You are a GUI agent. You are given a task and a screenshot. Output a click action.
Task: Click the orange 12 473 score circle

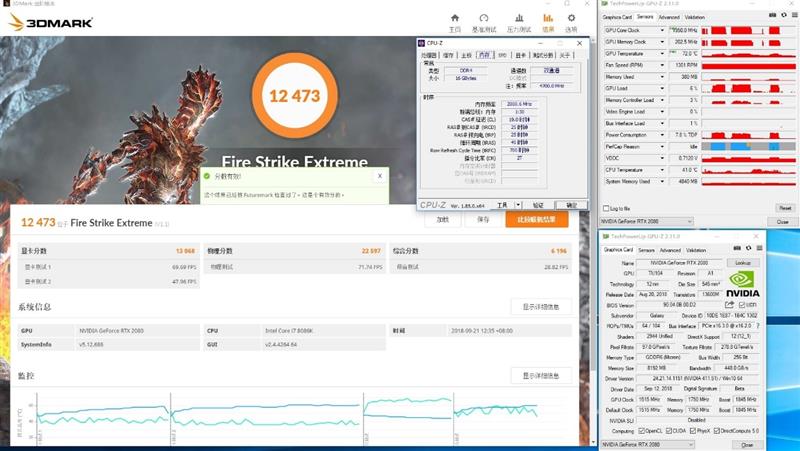pos(295,95)
